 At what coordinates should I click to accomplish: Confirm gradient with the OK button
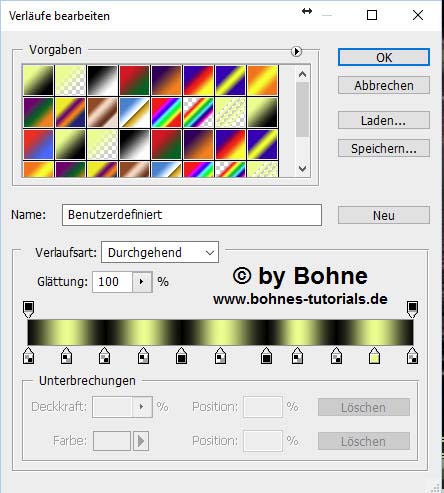coord(384,57)
